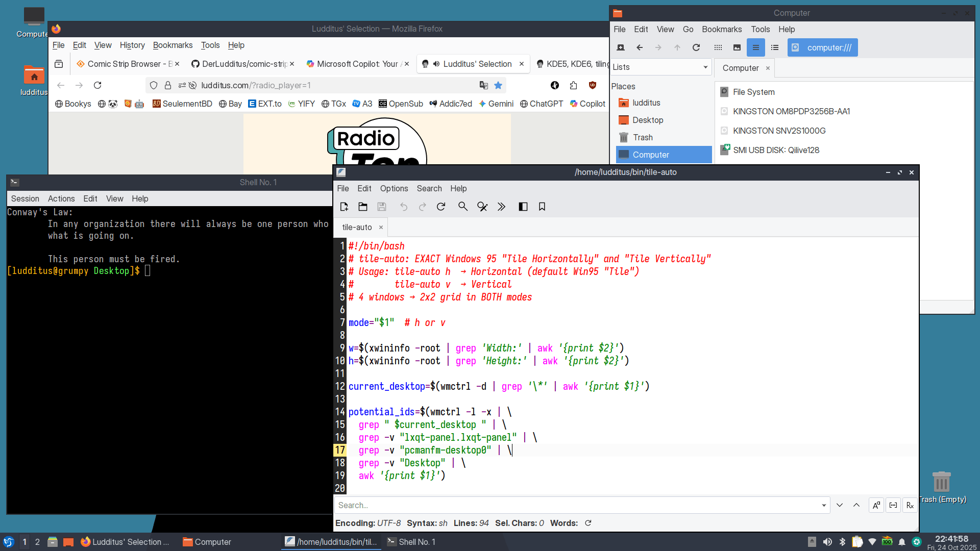The image size is (980, 551).
Task: Reload the tile-auto file from disk
Action: (x=441, y=207)
